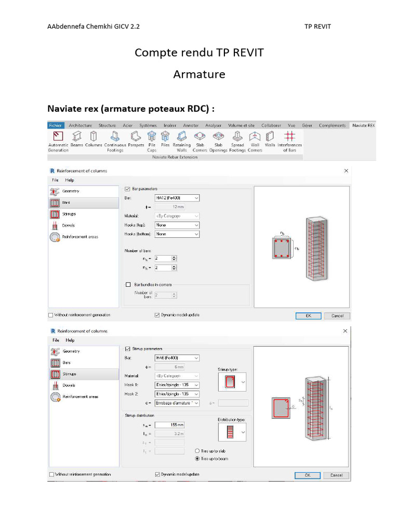Open the Hooks (bottom) dropdown
Screen dimensions: 399x532
177,234
